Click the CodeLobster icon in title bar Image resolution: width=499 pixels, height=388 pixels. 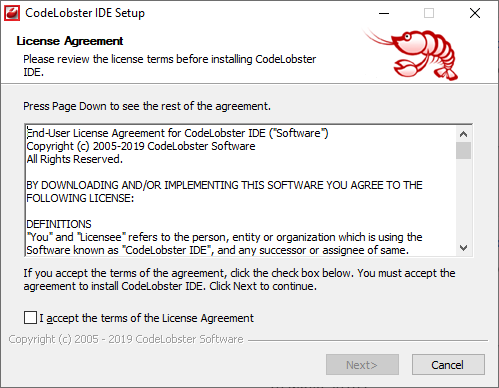click(12, 13)
